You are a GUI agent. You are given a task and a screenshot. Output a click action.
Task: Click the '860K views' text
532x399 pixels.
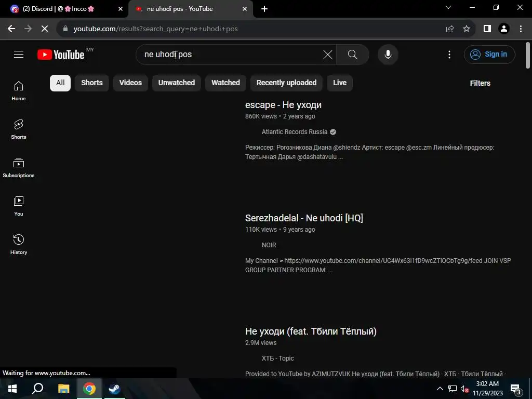tap(261, 116)
